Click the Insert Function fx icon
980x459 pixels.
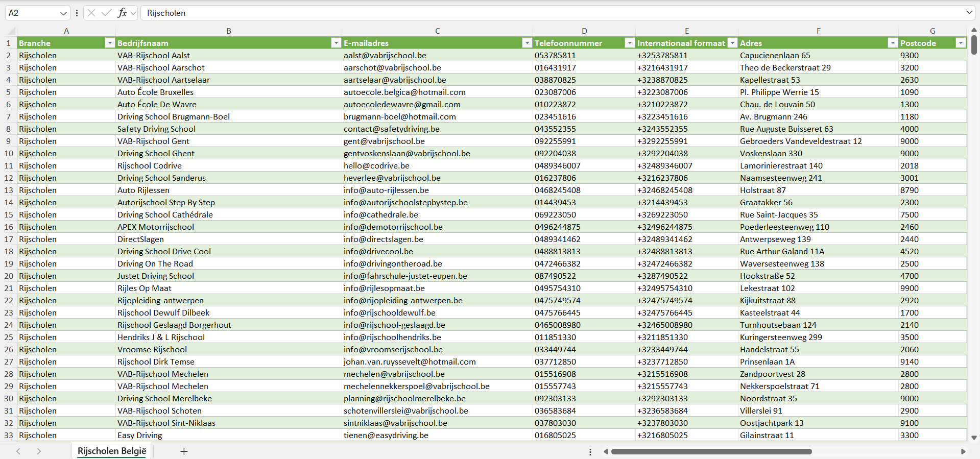(x=122, y=13)
